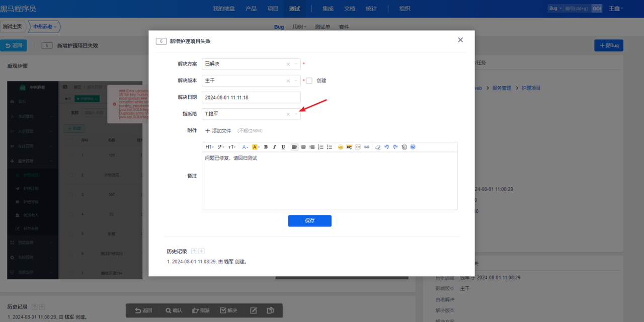Clear formatting with the eraser icon
Viewport: 644px width, 322px height.
378,147
